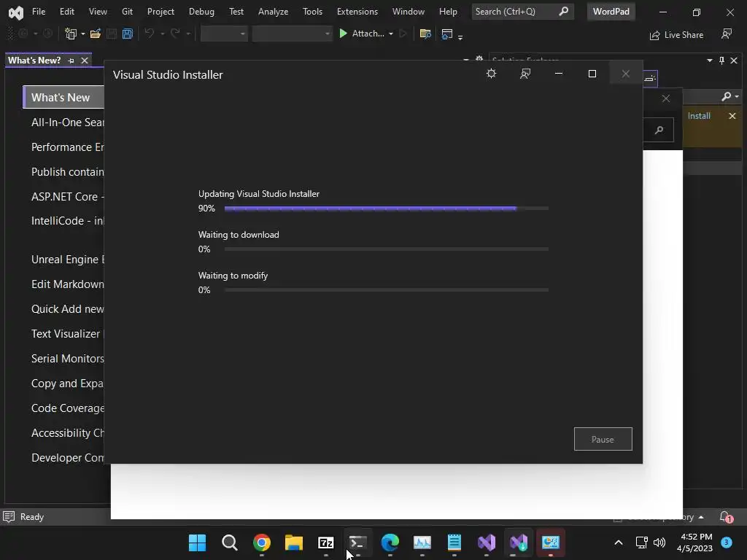Open the Debug menu
The image size is (747, 560).
tap(201, 12)
